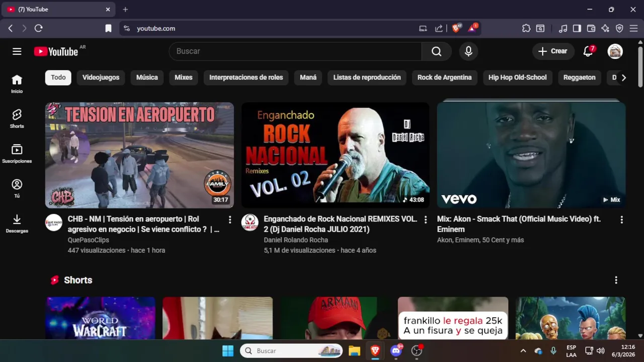Show more filter chips with right arrow
The image size is (644, 362).
click(623, 77)
